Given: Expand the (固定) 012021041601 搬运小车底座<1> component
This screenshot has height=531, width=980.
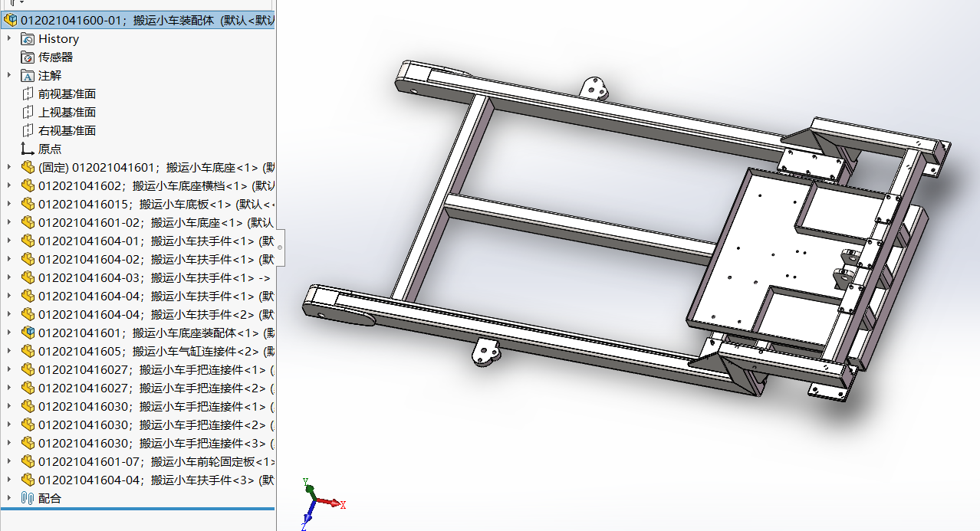Looking at the screenshot, I should pyautogui.click(x=9, y=168).
